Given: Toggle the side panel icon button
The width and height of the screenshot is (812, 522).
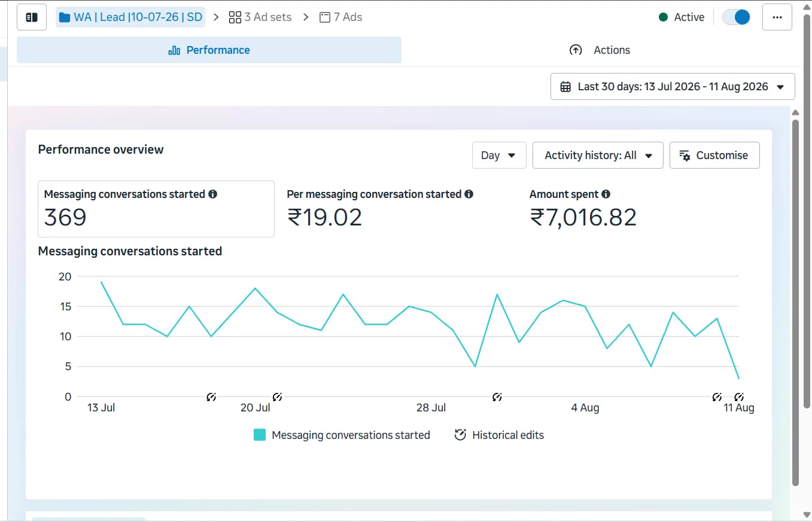Looking at the screenshot, I should 32,17.
